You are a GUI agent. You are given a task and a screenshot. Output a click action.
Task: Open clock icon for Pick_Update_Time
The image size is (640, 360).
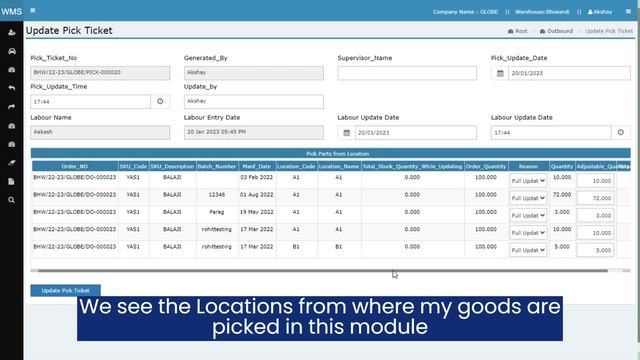point(160,101)
